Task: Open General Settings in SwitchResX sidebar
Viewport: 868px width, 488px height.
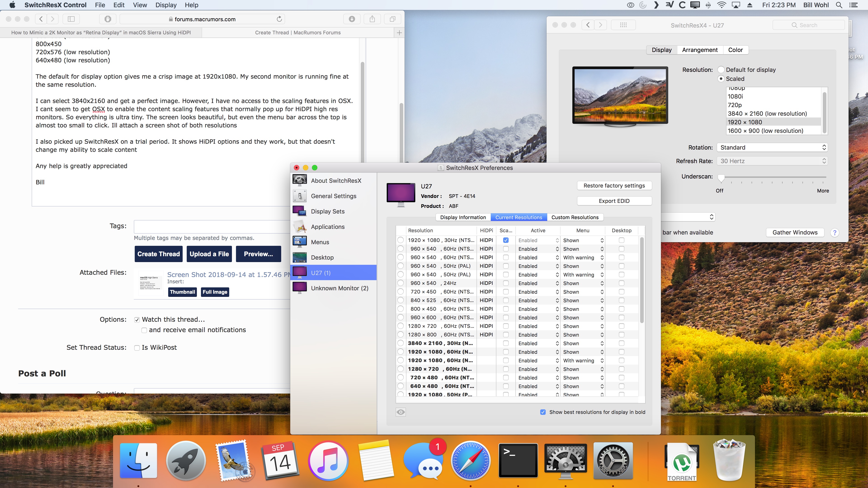Action: [x=333, y=196]
